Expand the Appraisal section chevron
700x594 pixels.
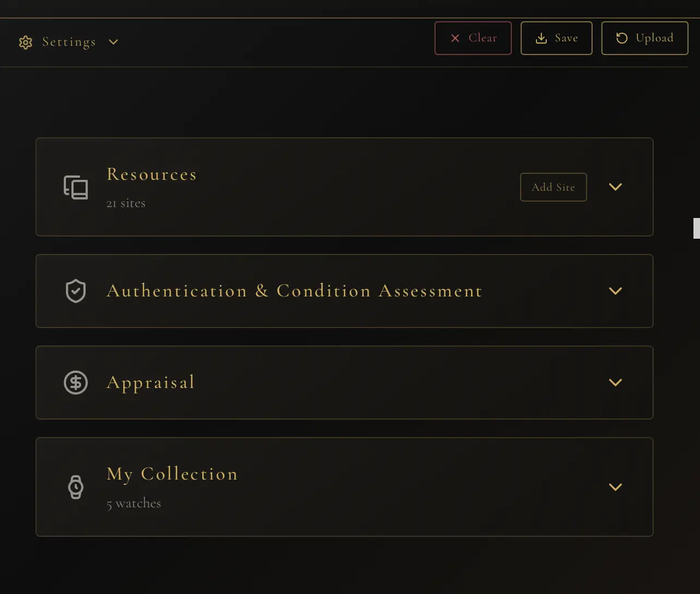[615, 383]
